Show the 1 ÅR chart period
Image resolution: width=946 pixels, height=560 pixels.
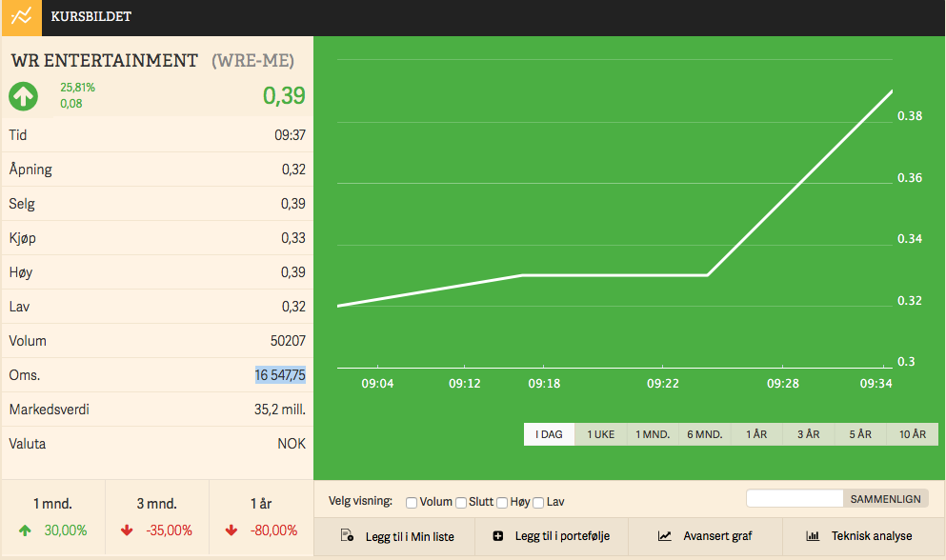[x=756, y=434]
